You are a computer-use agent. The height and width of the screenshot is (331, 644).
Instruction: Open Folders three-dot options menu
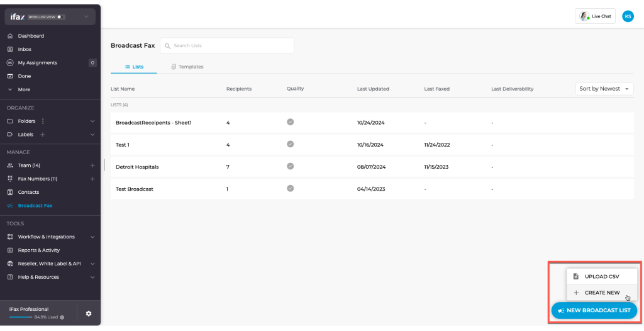pos(43,121)
